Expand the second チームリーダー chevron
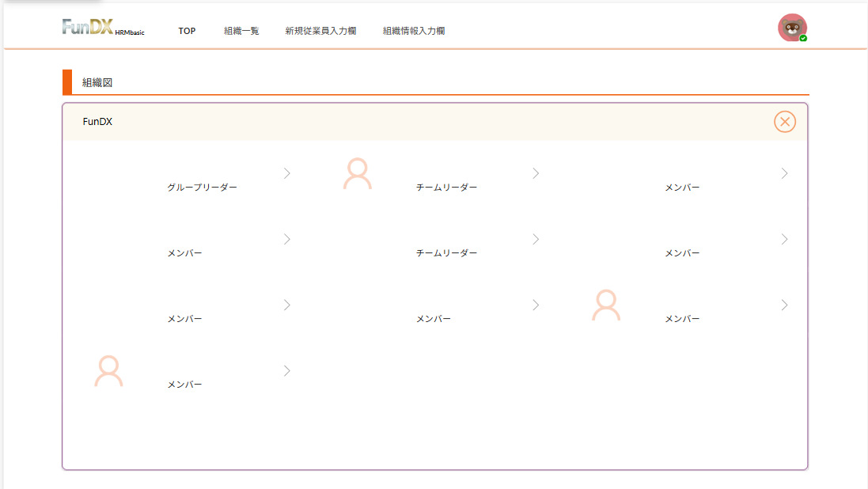Image resolution: width=868 pixels, height=489 pixels. click(536, 239)
